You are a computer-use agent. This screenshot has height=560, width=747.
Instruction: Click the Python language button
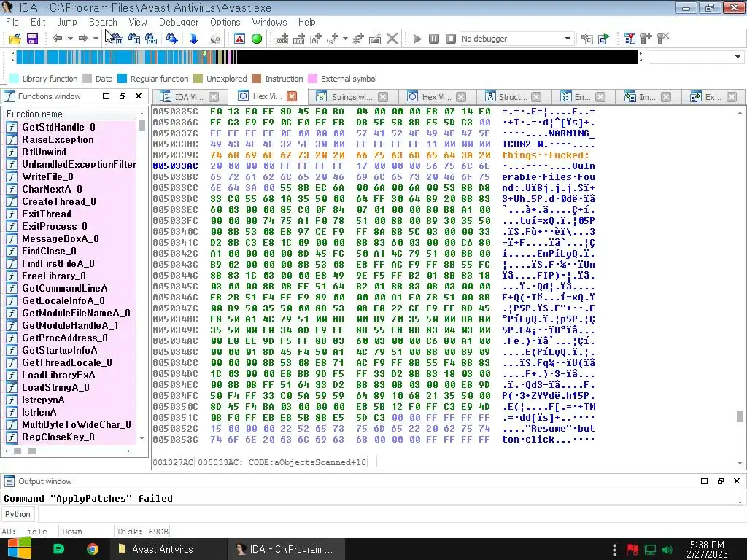(x=18, y=514)
